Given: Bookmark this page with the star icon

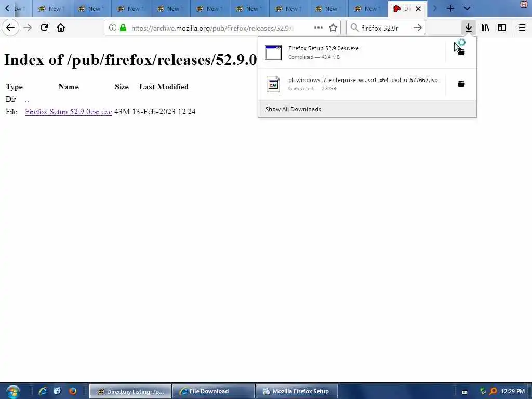Looking at the screenshot, I should point(333,28).
